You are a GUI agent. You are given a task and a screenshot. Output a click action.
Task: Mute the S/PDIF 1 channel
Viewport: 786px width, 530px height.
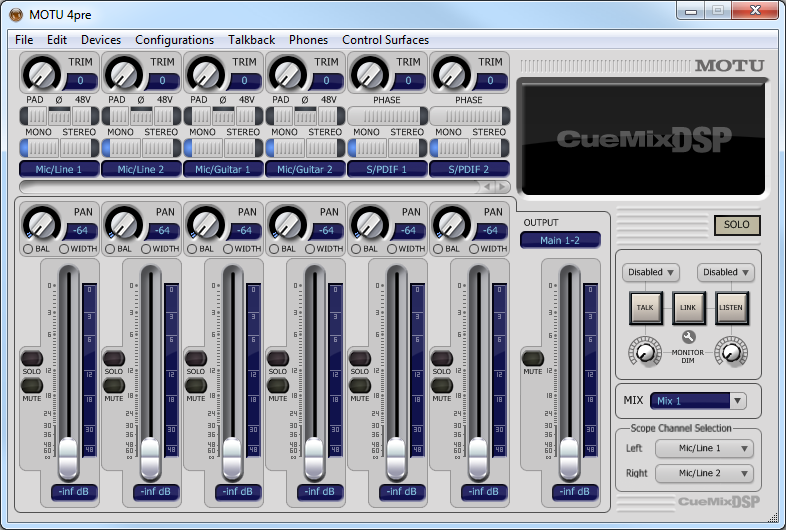(359, 386)
